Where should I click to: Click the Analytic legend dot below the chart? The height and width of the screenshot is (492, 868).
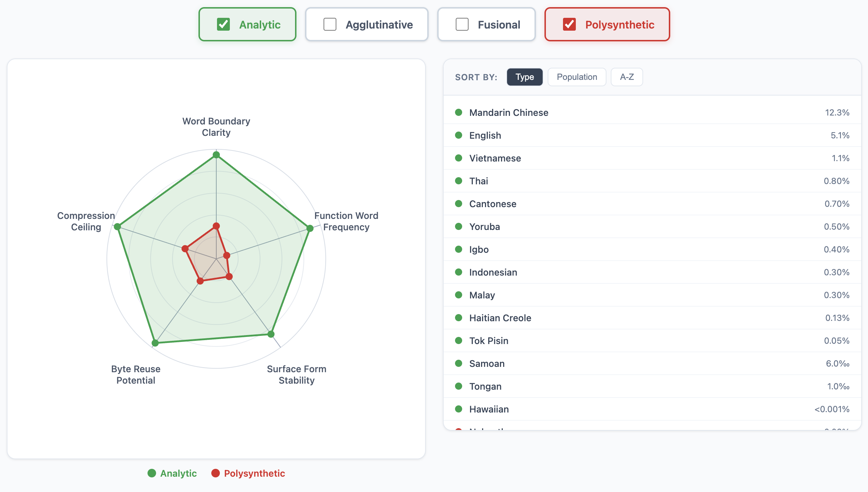[x=152, y=473]
